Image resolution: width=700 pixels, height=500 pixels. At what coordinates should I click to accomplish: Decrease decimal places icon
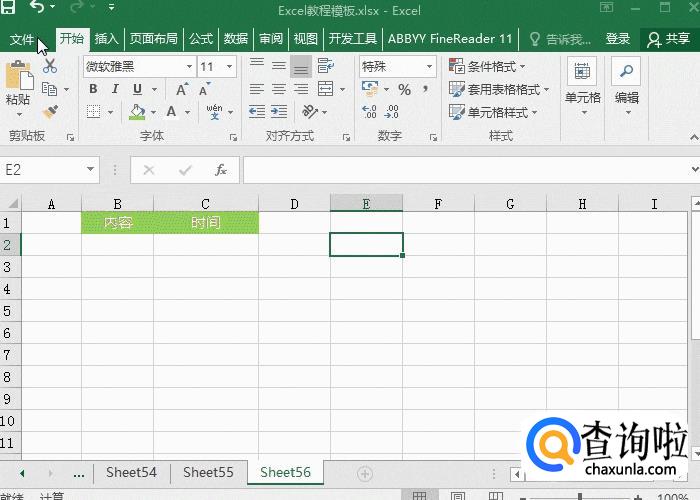[392, 112]
